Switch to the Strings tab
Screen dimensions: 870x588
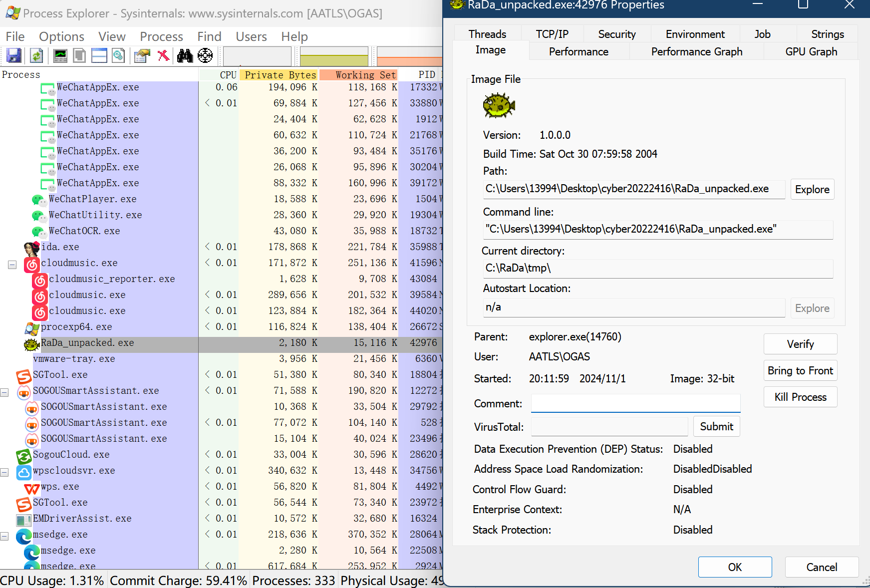pos(828,34)
